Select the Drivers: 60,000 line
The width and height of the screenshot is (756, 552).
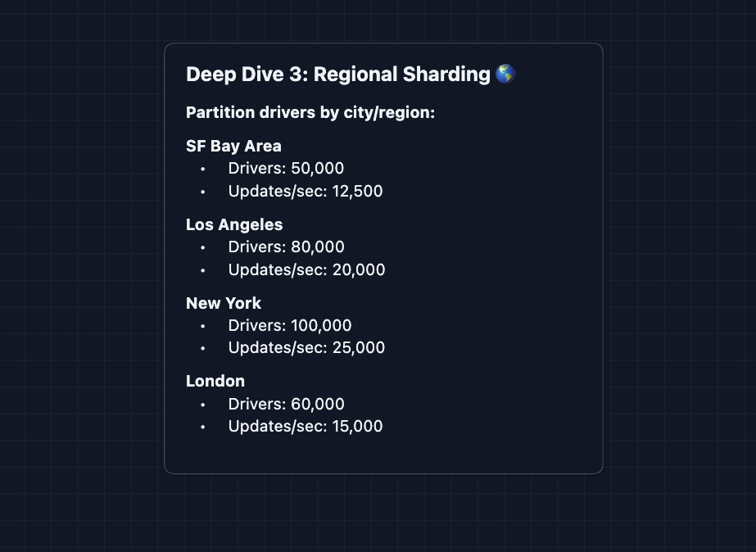coord(286,404)
